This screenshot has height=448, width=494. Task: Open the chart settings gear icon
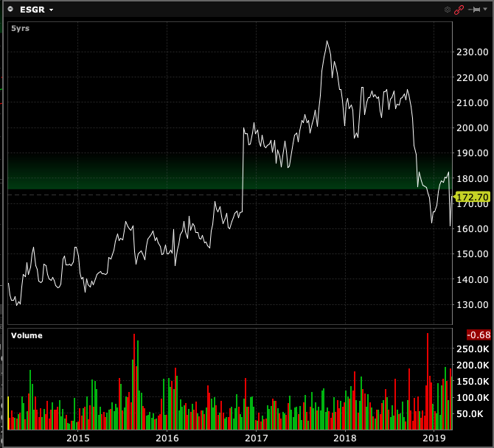448,10
